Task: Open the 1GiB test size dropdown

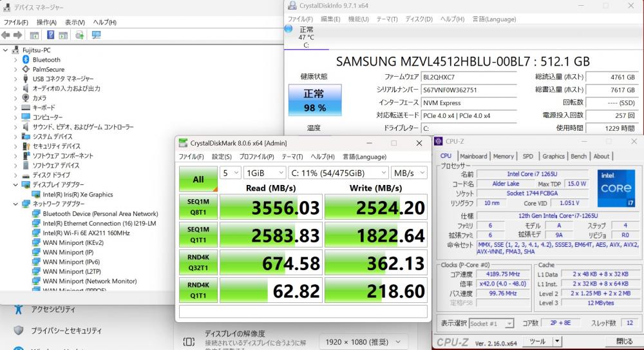Action: click(x=265, y=173)
